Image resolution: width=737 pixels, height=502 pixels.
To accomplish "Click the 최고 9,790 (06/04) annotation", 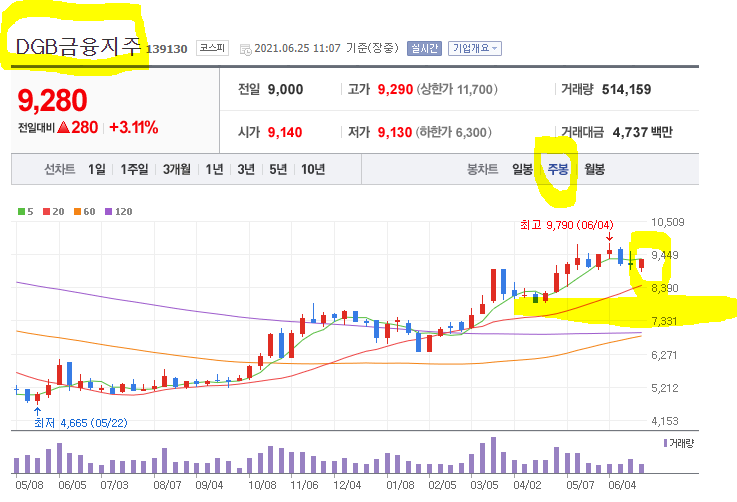I will pyautogui.click(x=567, y=225).
